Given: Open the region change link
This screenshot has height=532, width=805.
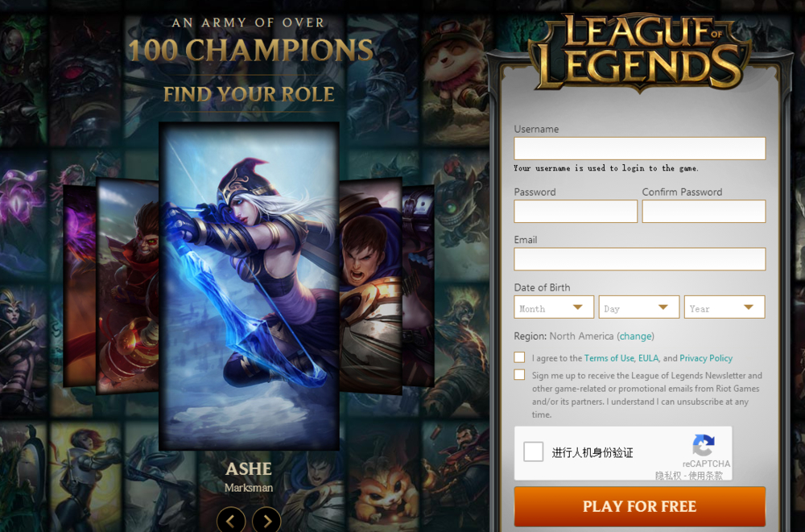Looking at the screenshot, I should coord(636,336).
